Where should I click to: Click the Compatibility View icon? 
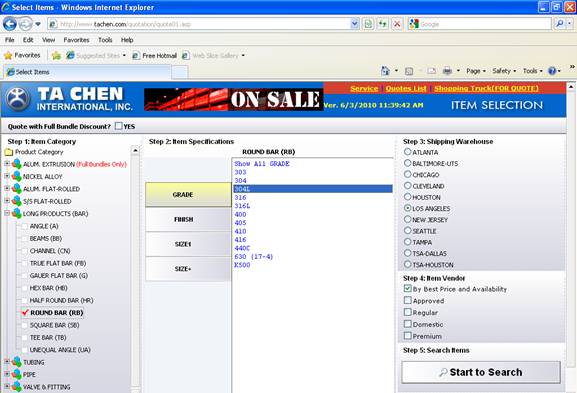(368, 24)
